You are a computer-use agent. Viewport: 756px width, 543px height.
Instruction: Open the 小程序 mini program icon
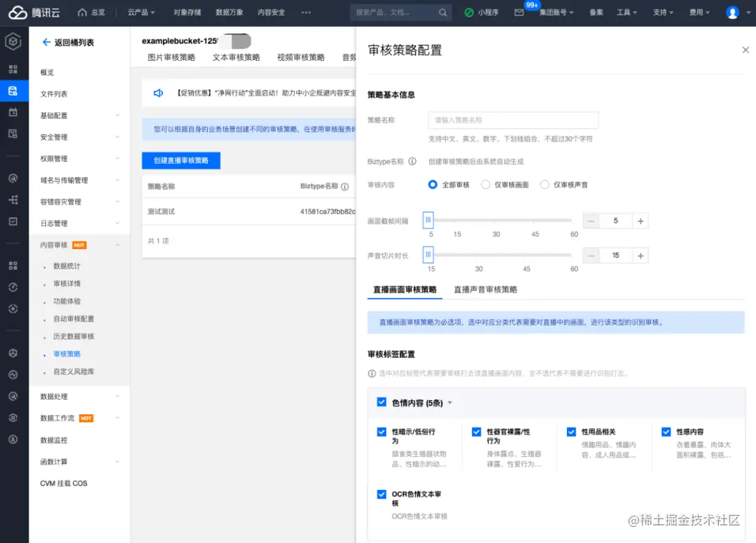pyautogui.click(x=468, y=13)
